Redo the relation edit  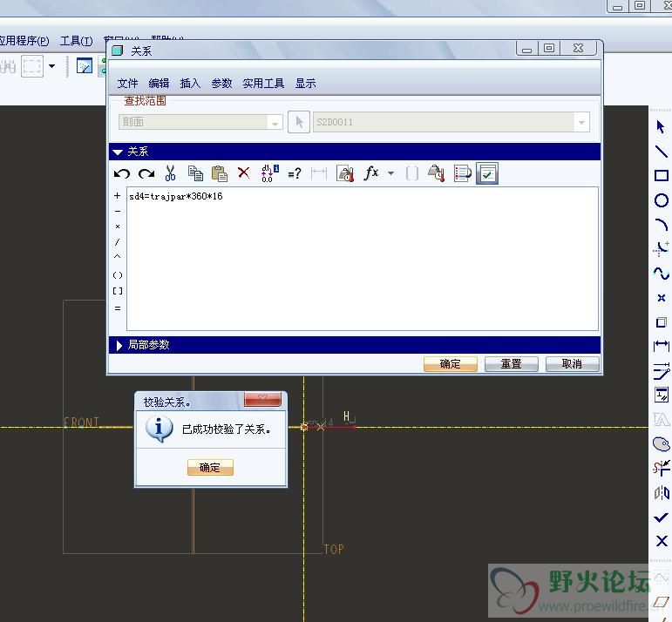tap(146, 173)
